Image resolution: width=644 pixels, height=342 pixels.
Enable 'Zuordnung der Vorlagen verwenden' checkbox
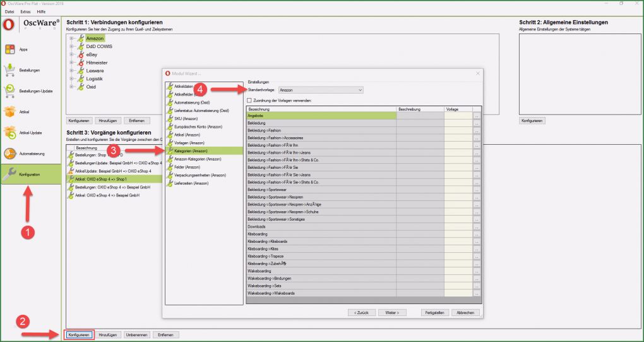click(x=249, y=100)
